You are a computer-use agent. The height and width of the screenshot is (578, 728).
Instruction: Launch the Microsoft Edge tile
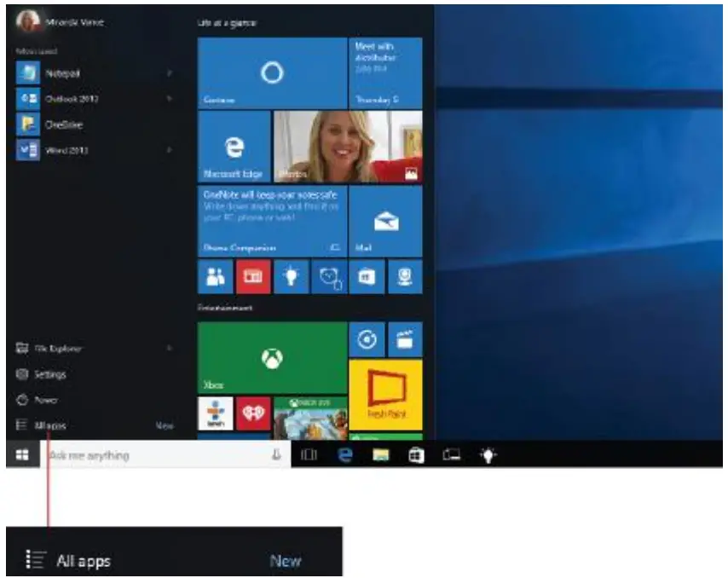click(234, 147)
